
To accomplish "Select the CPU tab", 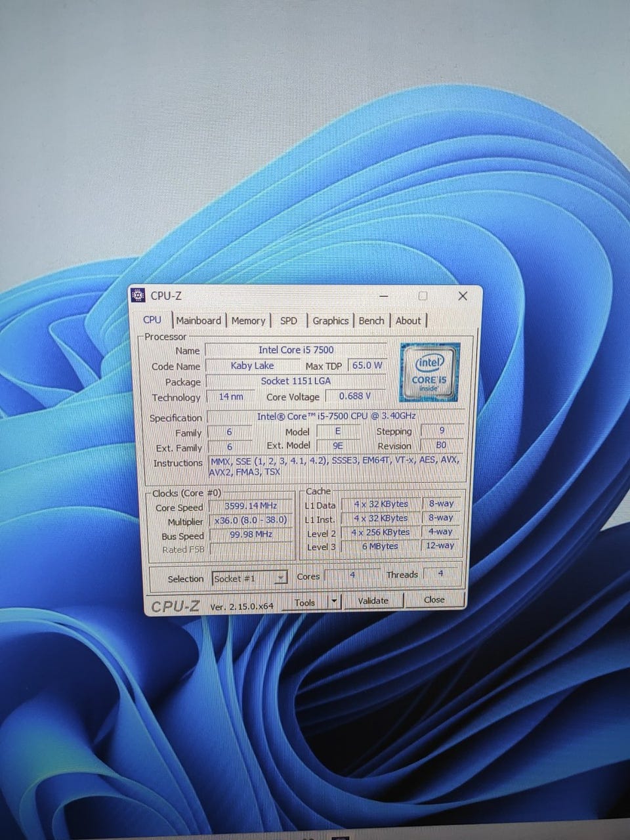I will (x=152, y=320).
